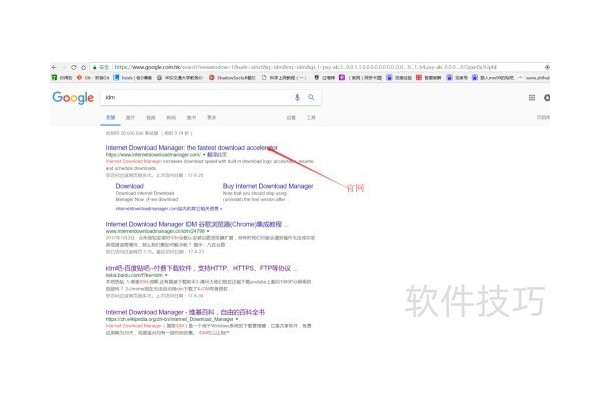Open the IDM Chrome integration tutorial result

pyautogui.click(x=197, y=224)
